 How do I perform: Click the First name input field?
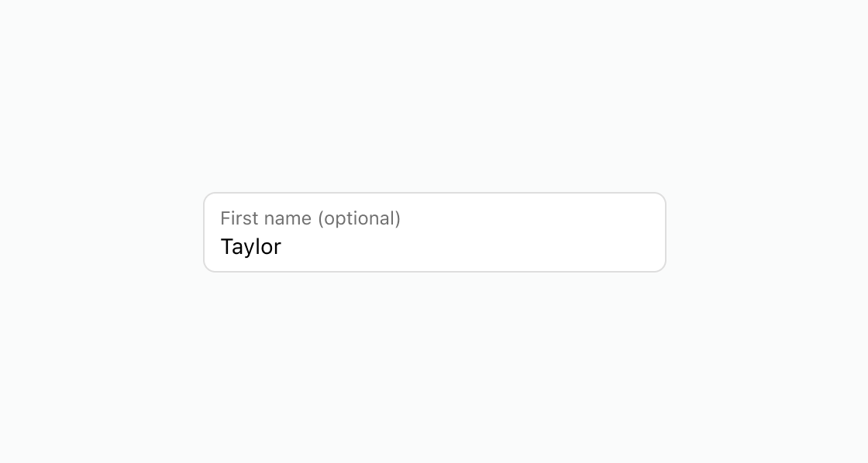pos(434,246)
